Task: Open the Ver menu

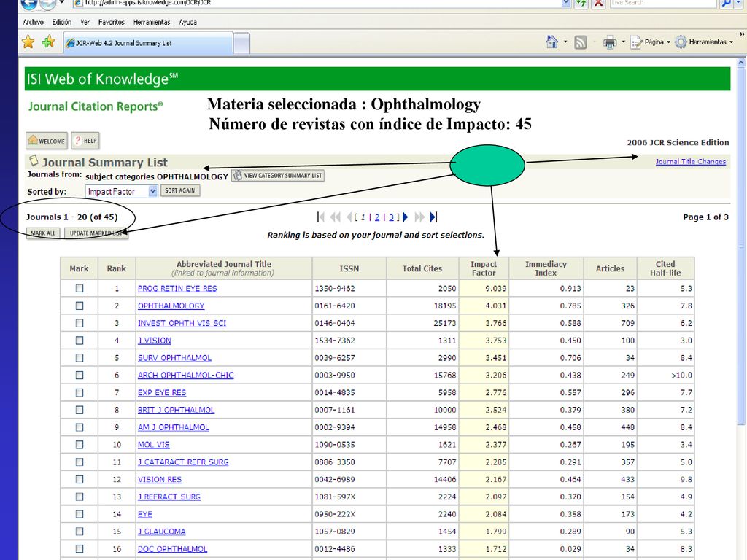Action: [x=85, y=23]
